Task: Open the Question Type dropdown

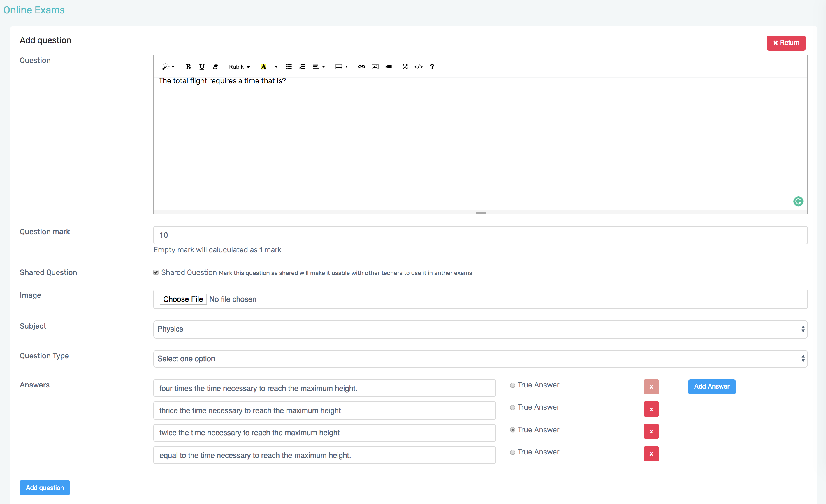Action: 480,359
